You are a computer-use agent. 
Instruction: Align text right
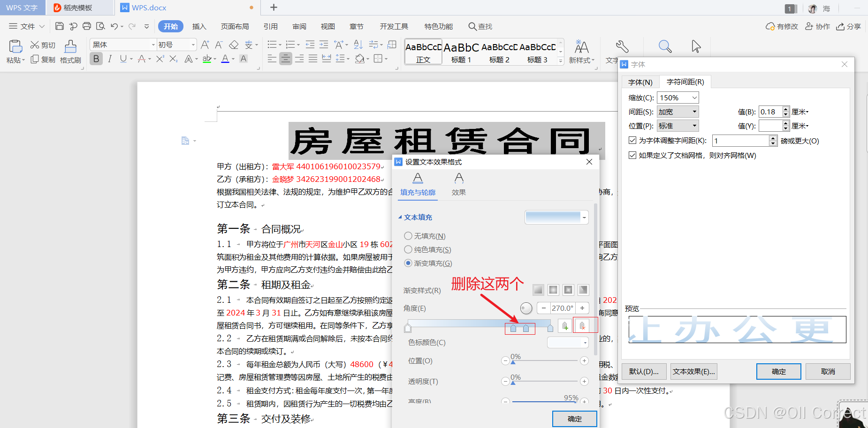pos(299,59)
